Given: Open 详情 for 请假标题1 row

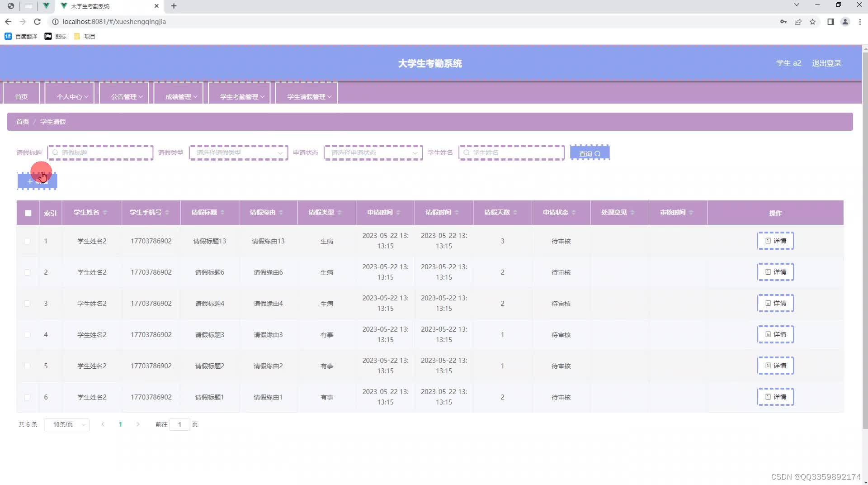Looking at the screenshot, I should coord(775,397).
